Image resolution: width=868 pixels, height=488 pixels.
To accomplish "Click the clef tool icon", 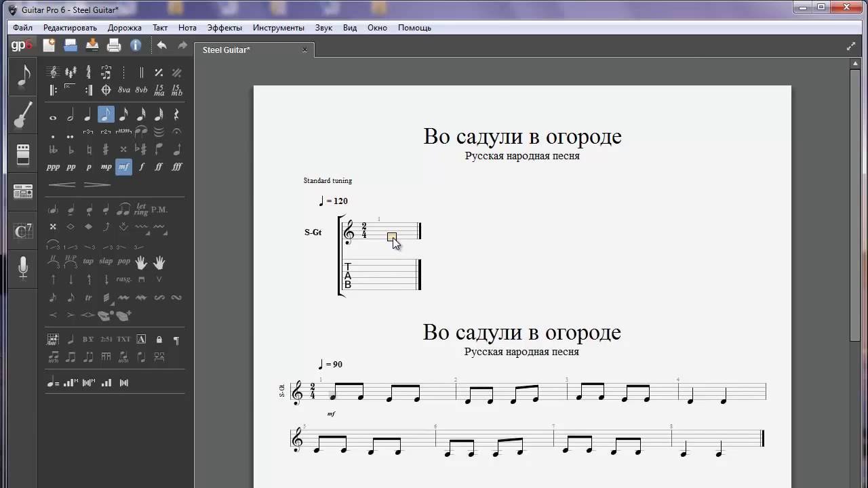I will click(53, 73).
